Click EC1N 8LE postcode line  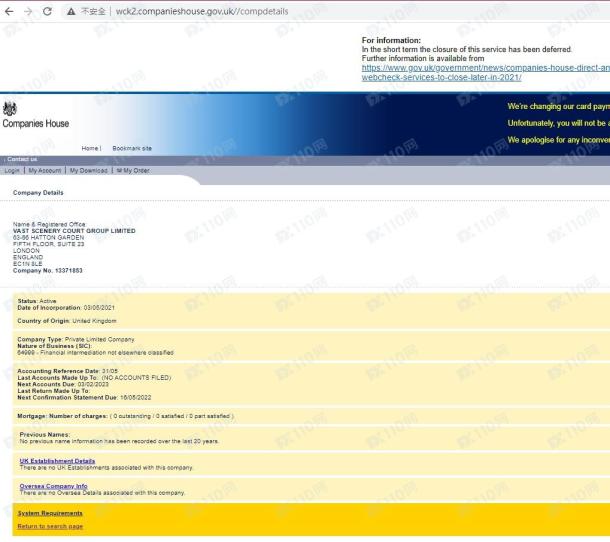28,264
